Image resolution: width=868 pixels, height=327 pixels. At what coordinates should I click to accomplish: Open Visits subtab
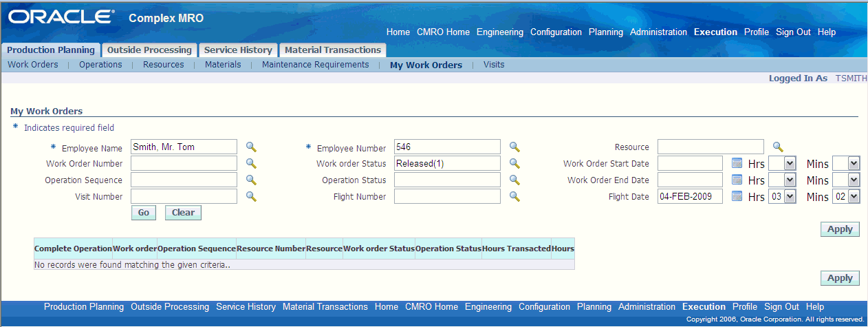[x=494, y=65]
